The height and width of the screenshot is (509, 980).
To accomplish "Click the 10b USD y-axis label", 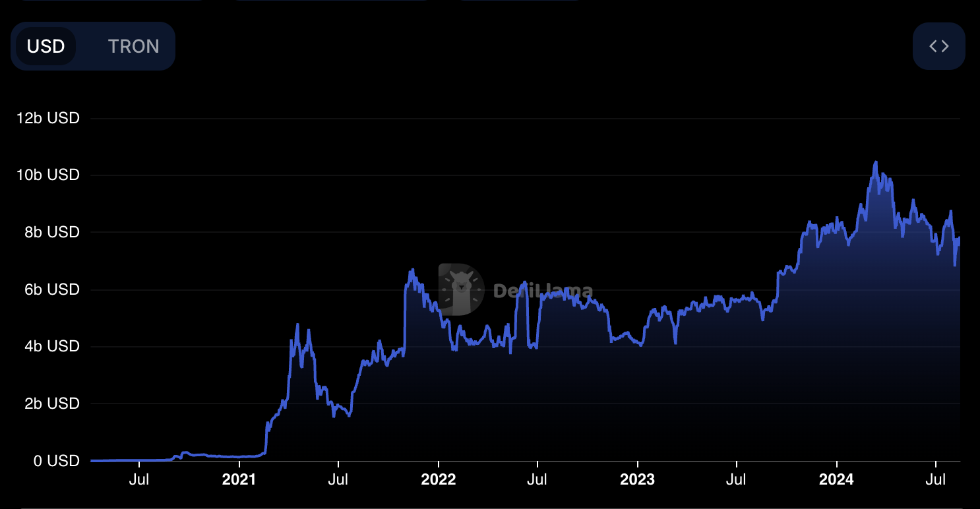I will point(48,175).
